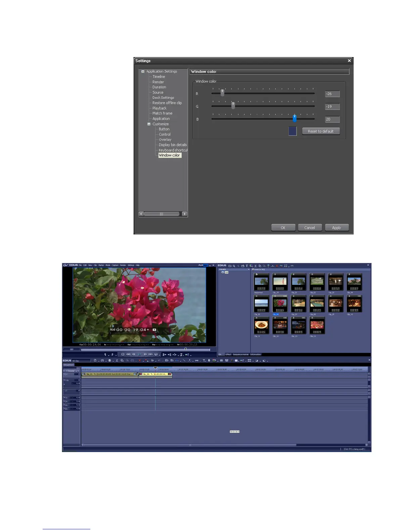The width and height of the screenshot is (411, 532).
Task: Switch to the Information tab
Action: pos(256,354)
